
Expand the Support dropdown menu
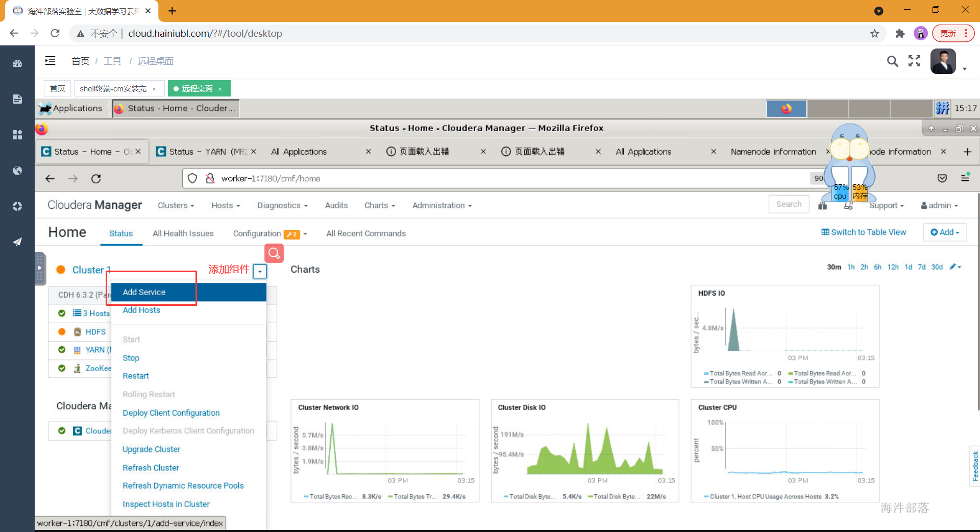pos(886,205)
